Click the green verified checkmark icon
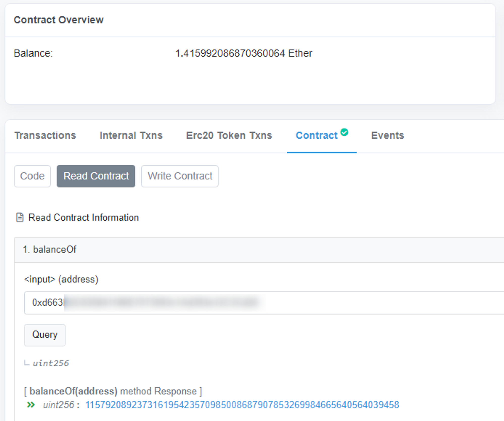504x421 pixels. coord(344,132)
